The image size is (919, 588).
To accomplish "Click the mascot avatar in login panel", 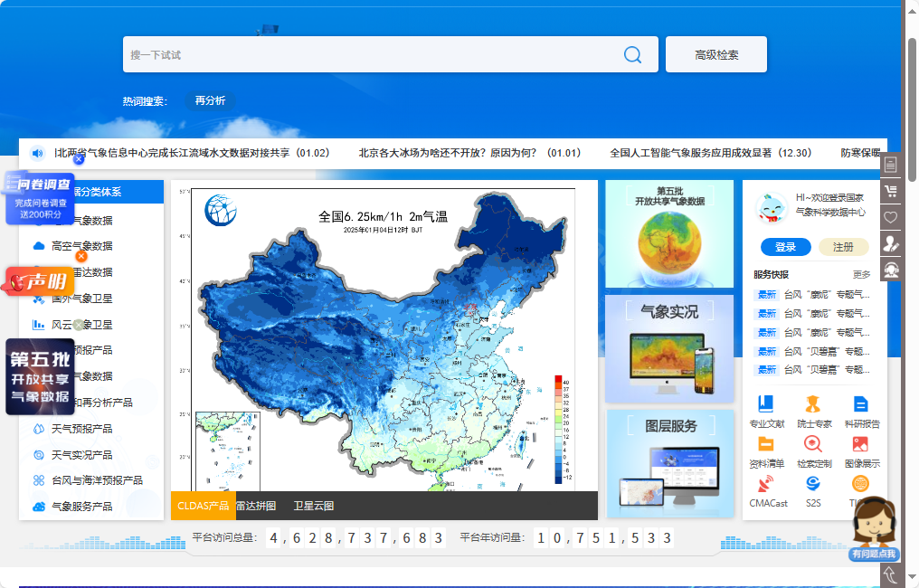I will 771,208.
